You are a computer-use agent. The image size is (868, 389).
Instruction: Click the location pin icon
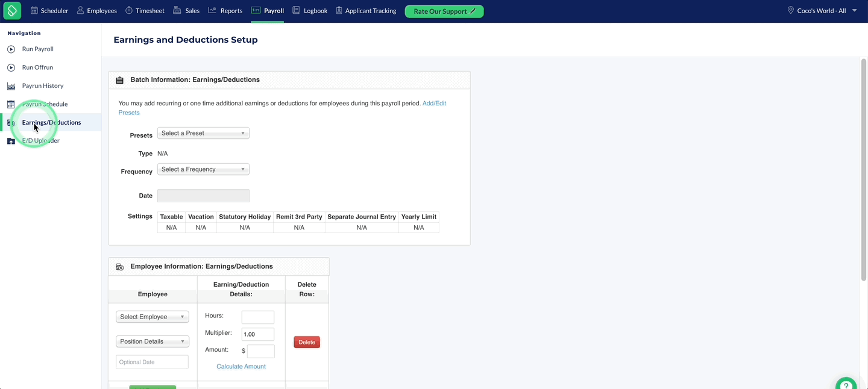click(791, 11)
